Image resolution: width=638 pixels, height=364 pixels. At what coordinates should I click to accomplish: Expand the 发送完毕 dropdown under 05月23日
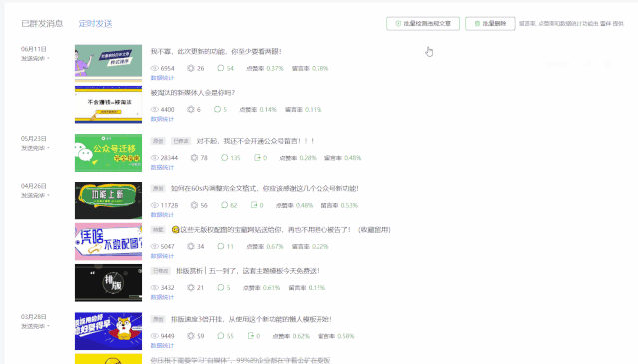35,148
